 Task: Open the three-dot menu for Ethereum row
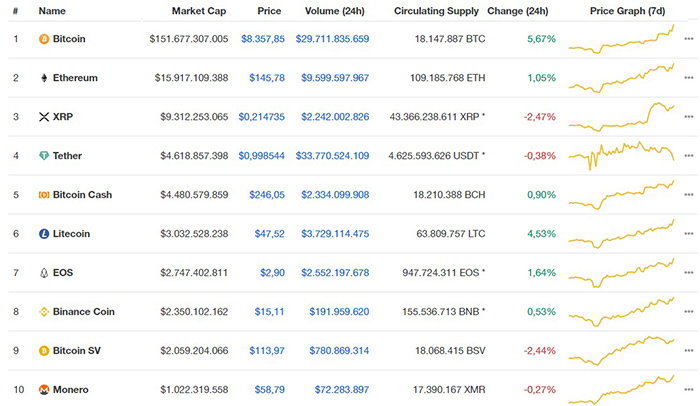(688, 78)
